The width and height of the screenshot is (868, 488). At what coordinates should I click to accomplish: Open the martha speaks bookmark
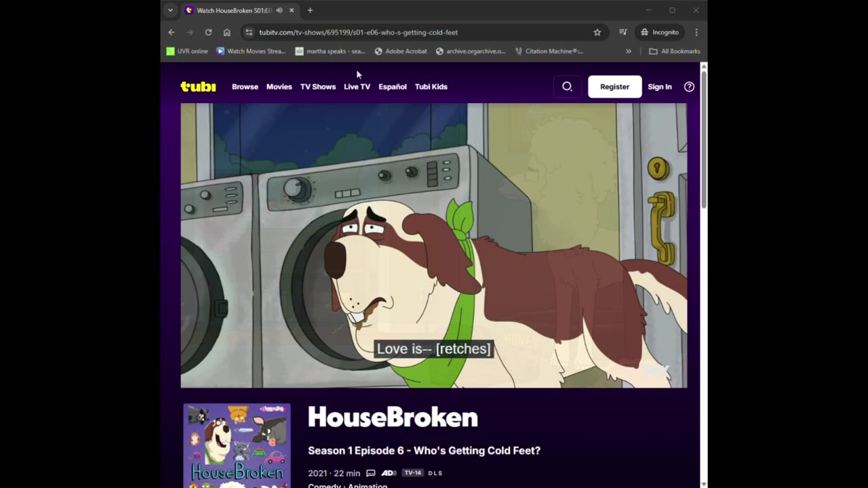[330, 51]
